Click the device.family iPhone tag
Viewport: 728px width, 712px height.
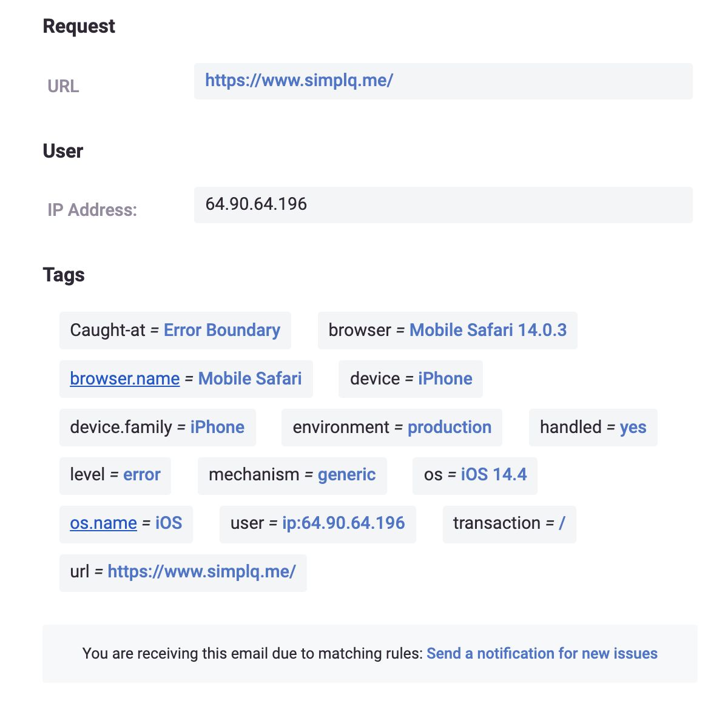tap(157, 427)
